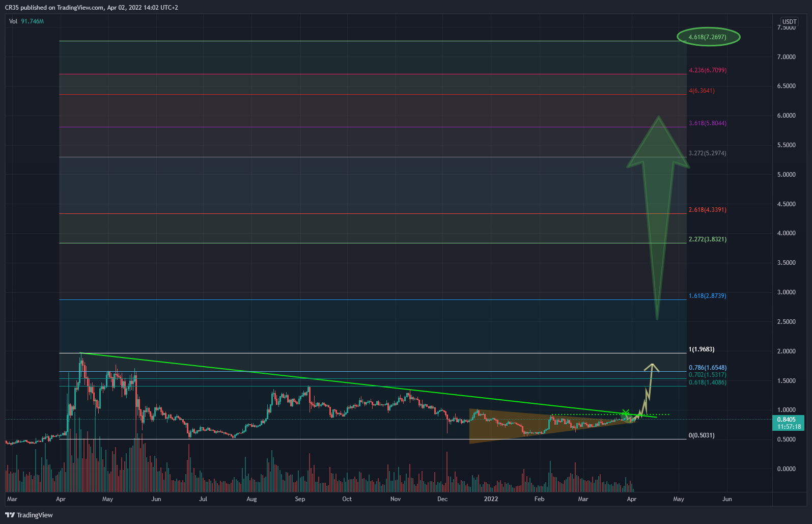Viewport: 812px width, 524px height.
Task: Select Feb on the time axis
Action: click(x=539, y=499)
